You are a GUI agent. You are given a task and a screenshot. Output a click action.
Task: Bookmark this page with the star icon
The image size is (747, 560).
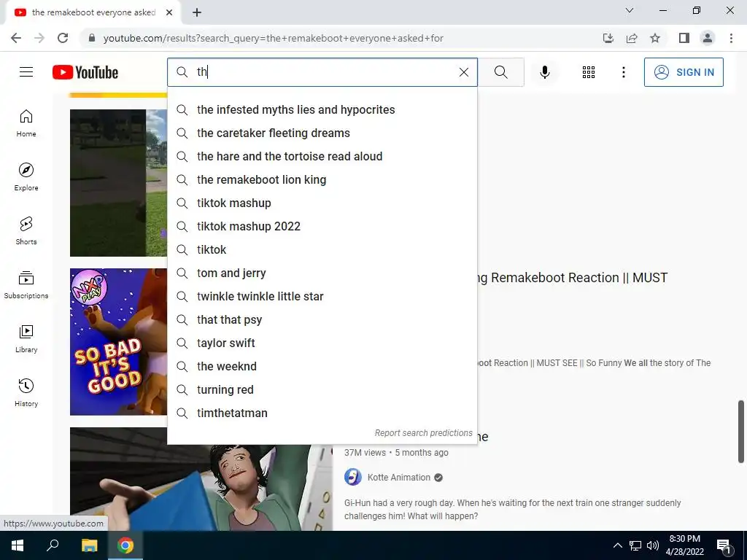pyautogui.click(x=655, y=38)
